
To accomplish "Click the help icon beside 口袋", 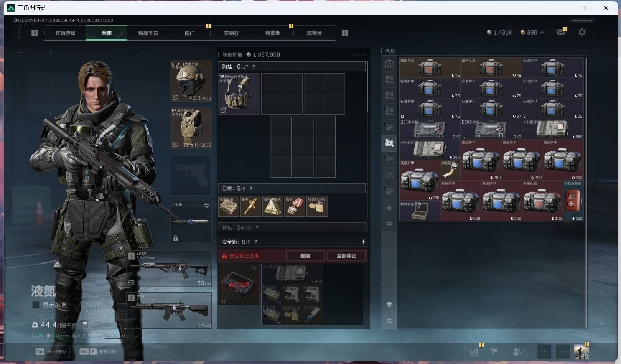I will [251, 188].
